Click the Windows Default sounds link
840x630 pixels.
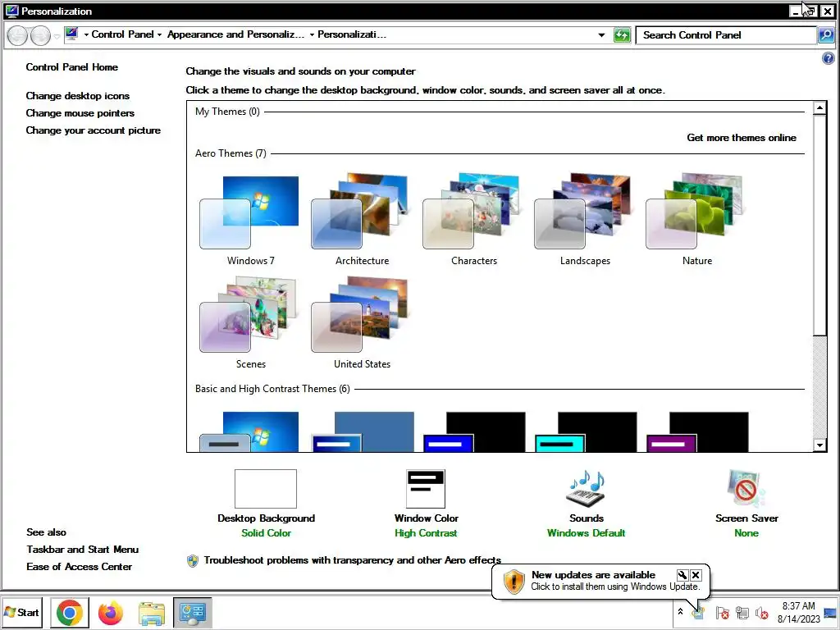[586, 533]
